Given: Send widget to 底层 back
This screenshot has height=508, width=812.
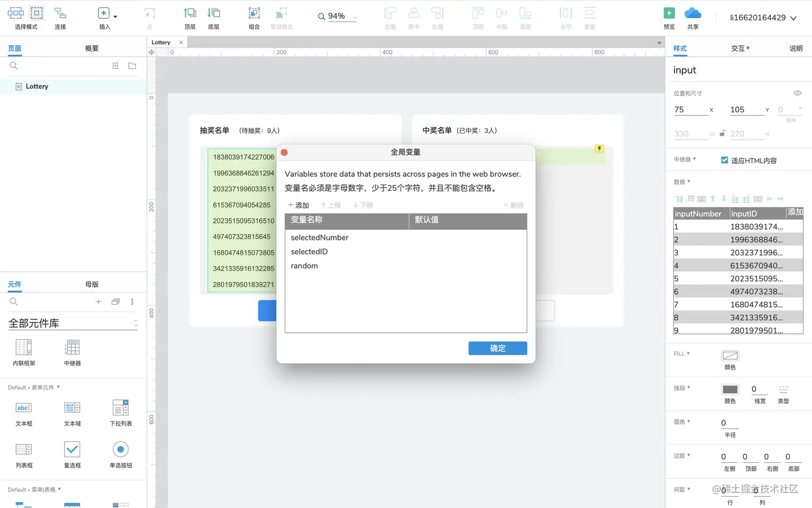Looking at the screenshot, I should point(214,13).
